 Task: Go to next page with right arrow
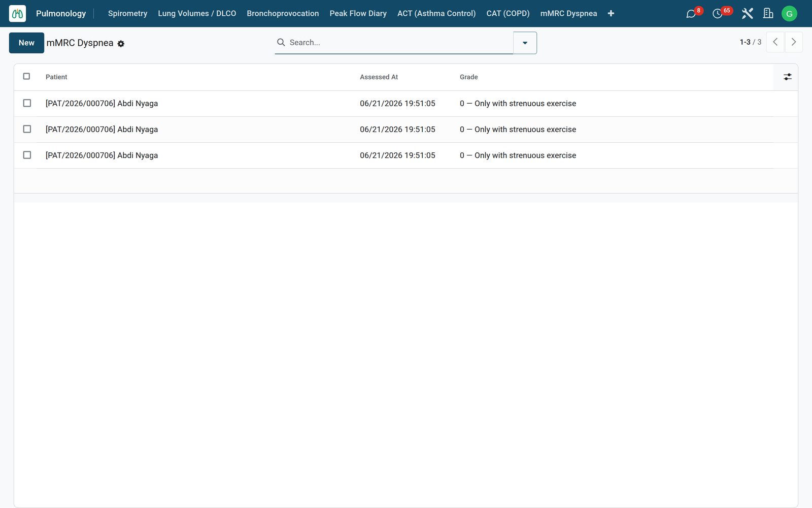click(x=794, y=42)
